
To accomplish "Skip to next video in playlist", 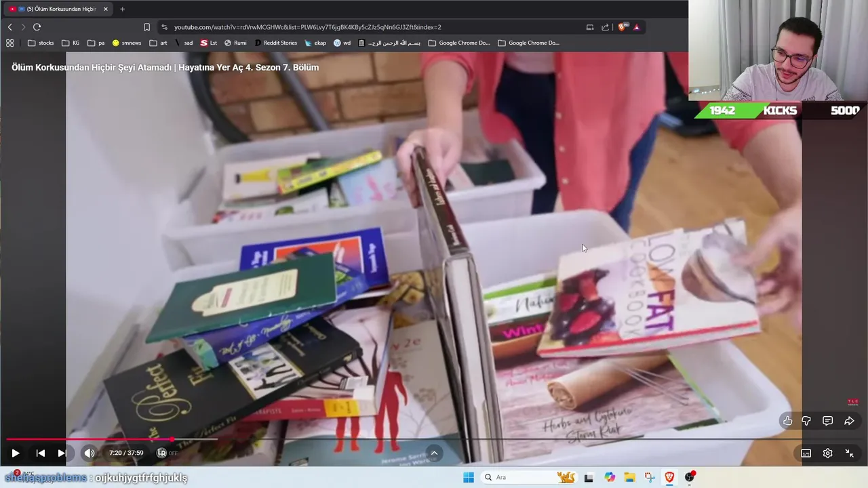I will [x=62, y=453].
